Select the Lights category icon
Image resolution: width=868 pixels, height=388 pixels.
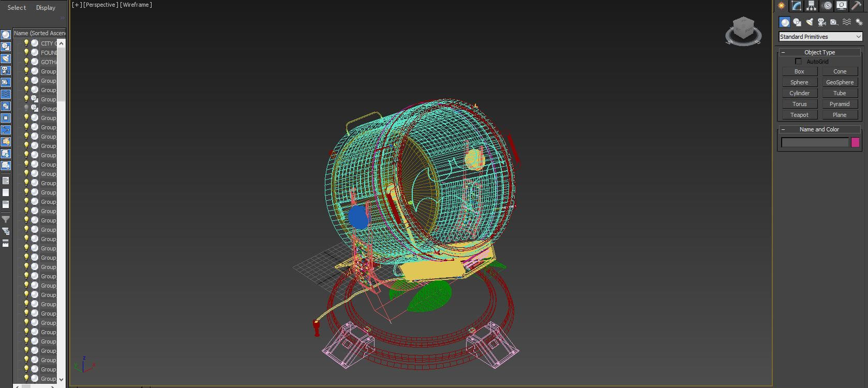(810, 22)
